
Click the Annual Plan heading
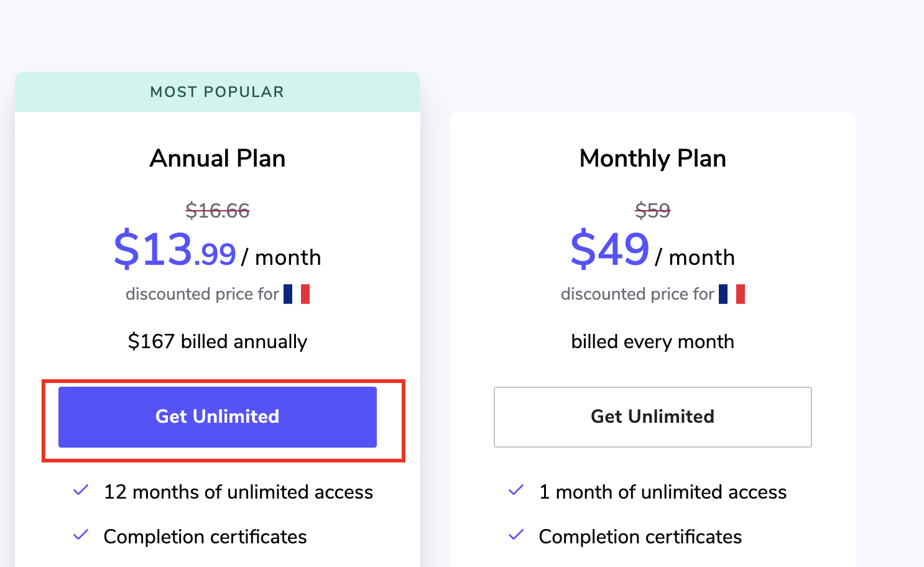click(x=218, y=159)
